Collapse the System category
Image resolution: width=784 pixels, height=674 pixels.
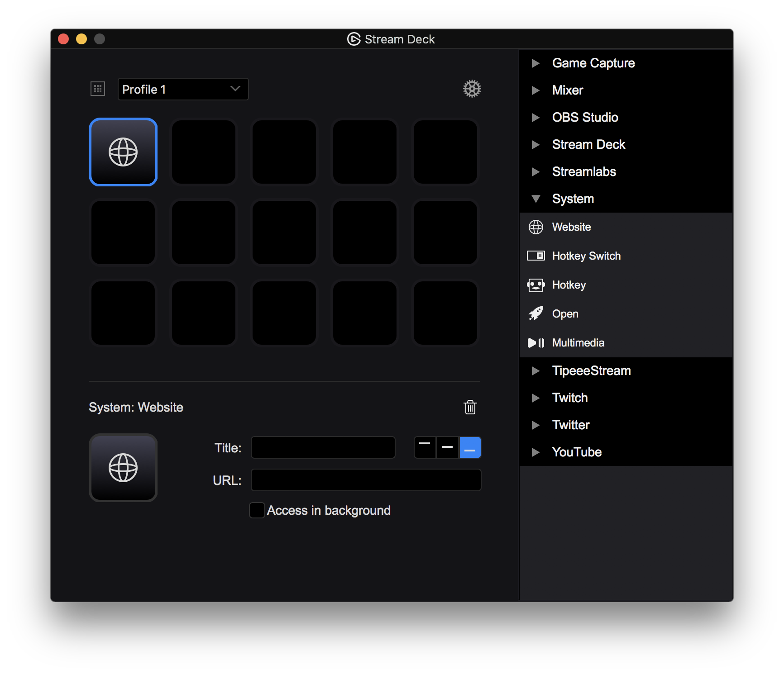coord(536,199)
